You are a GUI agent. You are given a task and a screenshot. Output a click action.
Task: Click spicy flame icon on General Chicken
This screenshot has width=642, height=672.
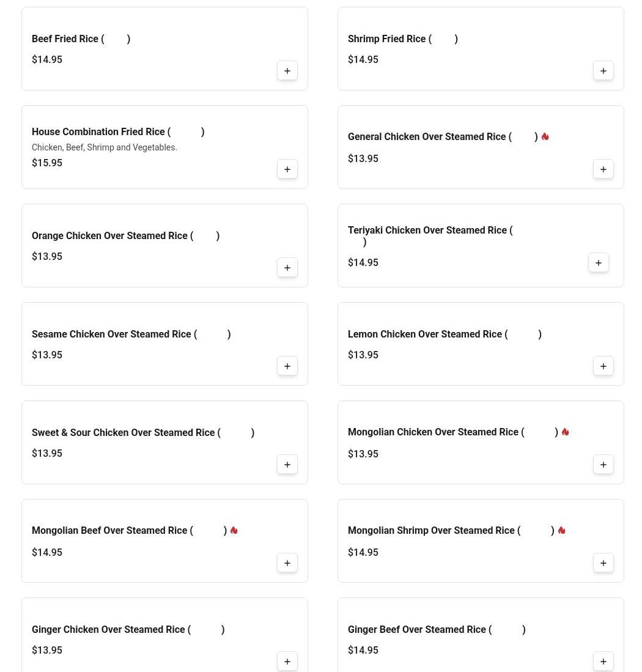(545, 137)
